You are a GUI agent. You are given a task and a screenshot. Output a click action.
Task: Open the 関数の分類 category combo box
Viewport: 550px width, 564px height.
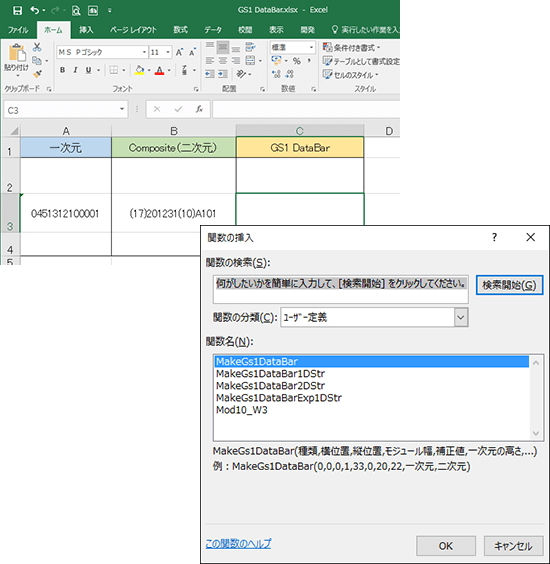point(374,317)
